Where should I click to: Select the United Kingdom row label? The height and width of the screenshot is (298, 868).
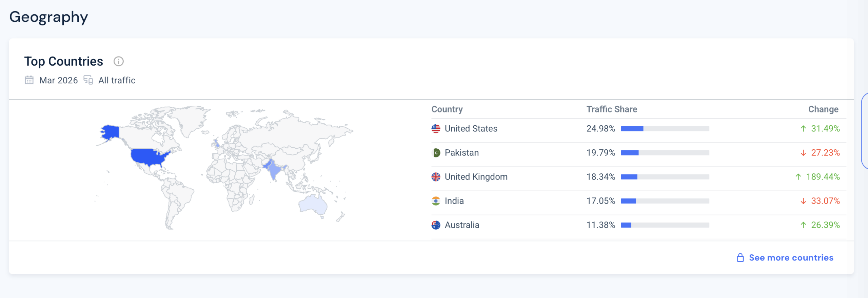[476, 177]
